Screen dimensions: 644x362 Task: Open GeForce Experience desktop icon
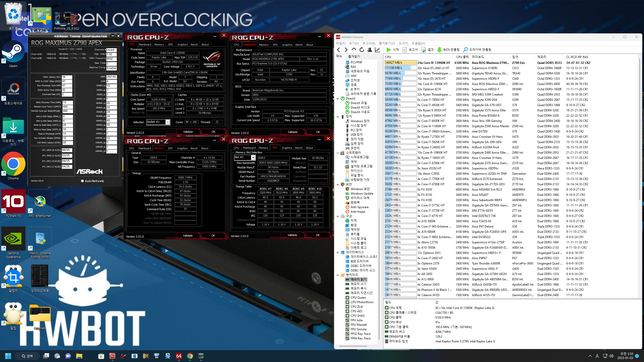[x=13, y=243]
